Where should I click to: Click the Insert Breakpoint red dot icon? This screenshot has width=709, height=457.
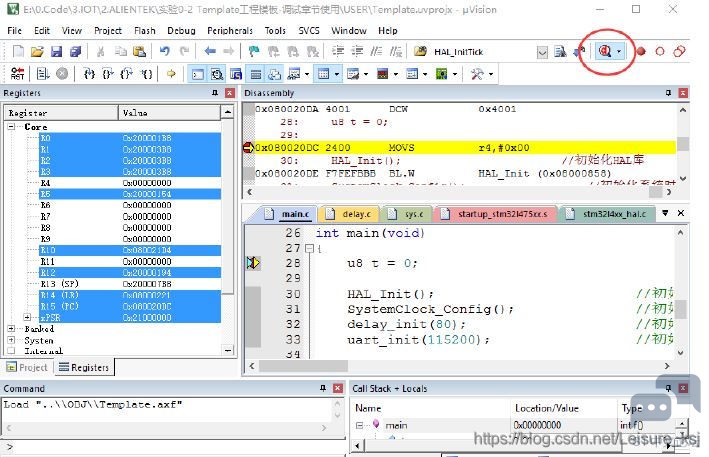pos(641,52)
